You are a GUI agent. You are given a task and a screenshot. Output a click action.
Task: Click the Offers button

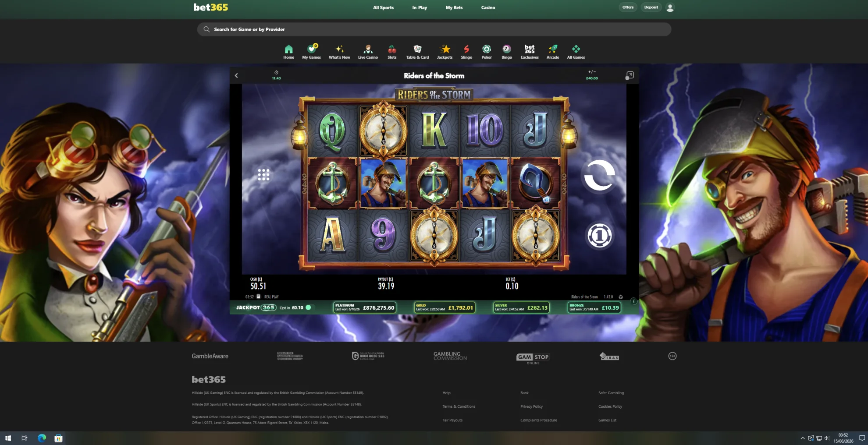(628, 7)
